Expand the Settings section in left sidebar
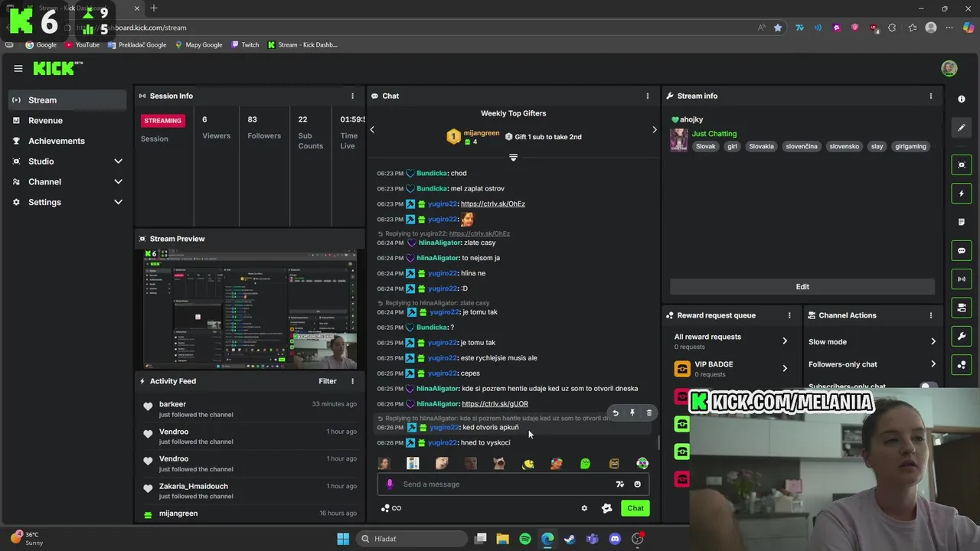Image resolution: width=980 pixels, height=551 pixels. 118,202
